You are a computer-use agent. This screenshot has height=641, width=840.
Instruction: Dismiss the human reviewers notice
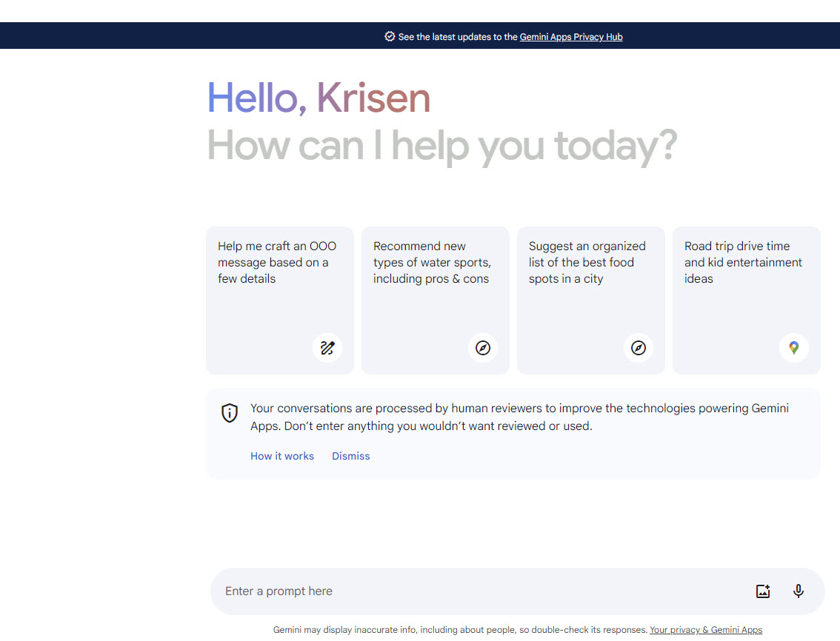click(x=350, y=456)
